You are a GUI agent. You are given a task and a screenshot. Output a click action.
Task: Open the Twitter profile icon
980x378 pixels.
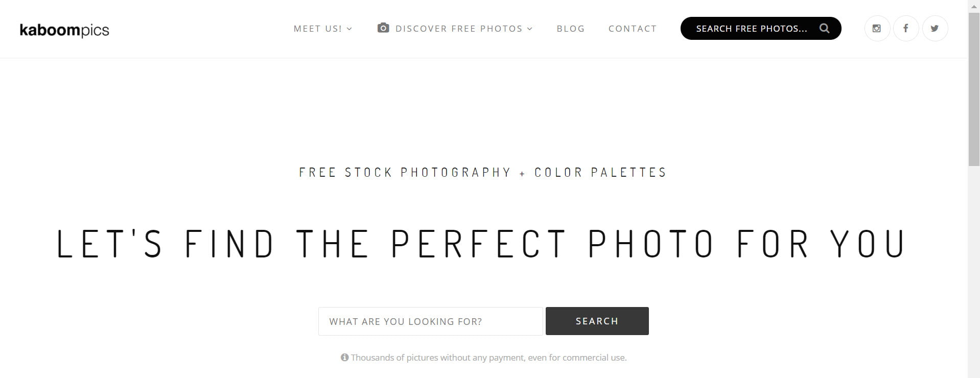(935, 29)
